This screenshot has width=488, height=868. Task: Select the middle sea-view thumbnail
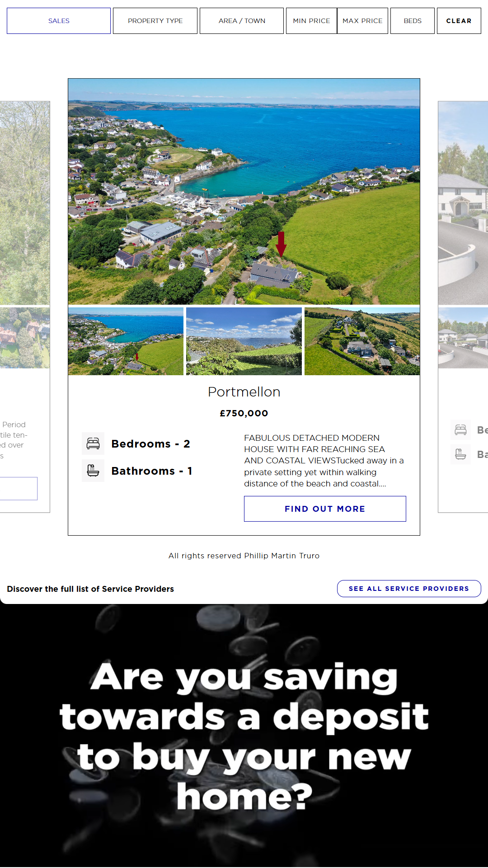[244, 341]
